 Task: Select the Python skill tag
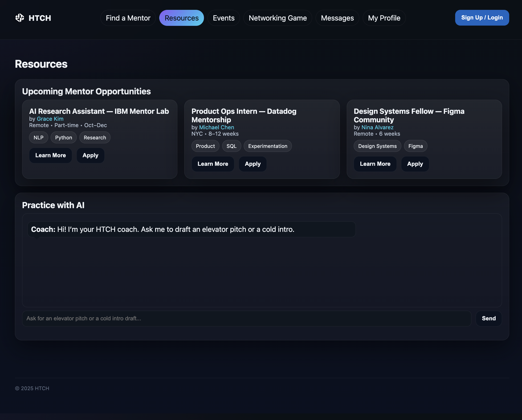click(x=63, y=138)
